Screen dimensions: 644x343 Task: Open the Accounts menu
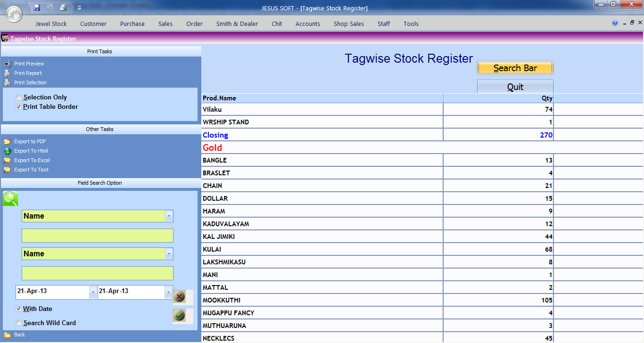(x=307, y=24)
